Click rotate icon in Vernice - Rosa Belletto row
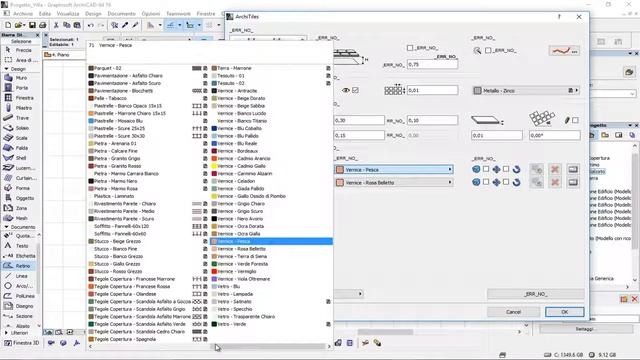 click(x=516, y=182)
